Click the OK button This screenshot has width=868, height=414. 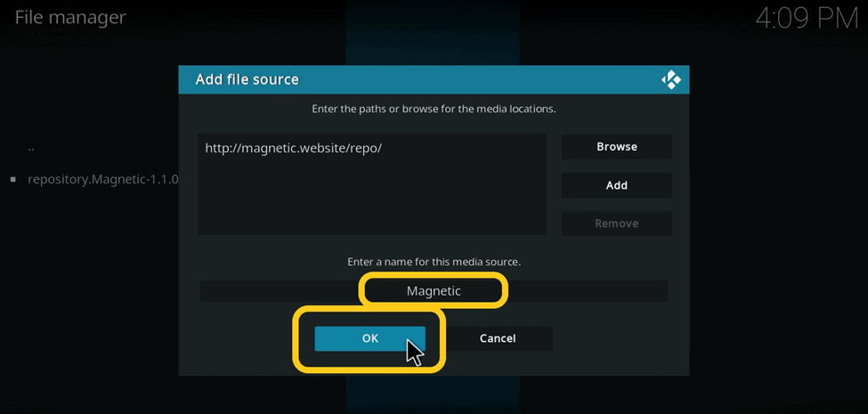tap(369, 338)
